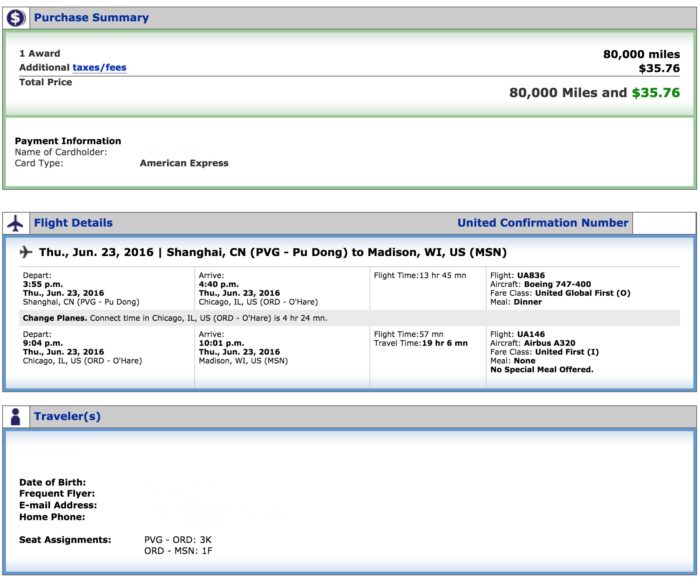The image size is (700, 579).
Task: Click the Traveler(s) heading
Action: pyautogui.click(x=67, y=416)
